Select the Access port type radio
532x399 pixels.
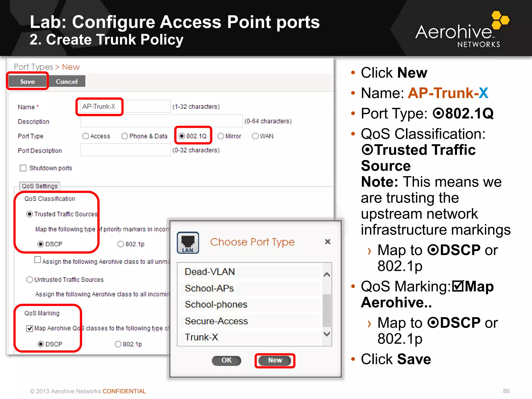pyautogui.click(x=85, y=136)
